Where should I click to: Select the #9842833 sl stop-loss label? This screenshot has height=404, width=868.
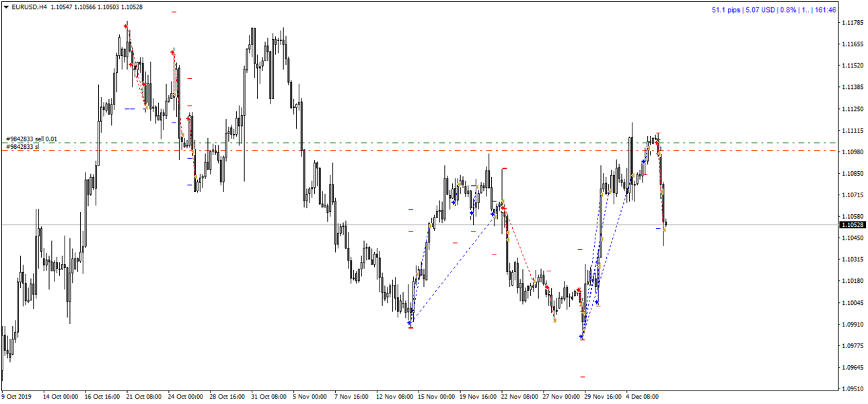pyautogui.click(x=23, y=147)
